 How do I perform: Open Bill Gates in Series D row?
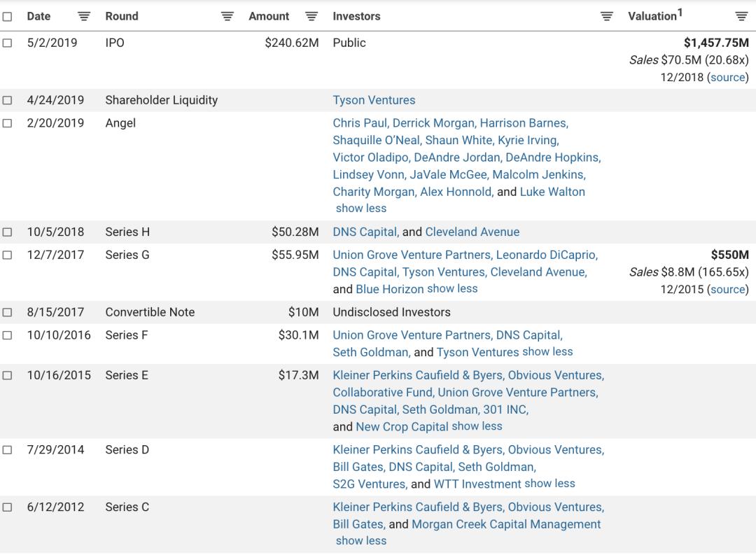[358, 468]
